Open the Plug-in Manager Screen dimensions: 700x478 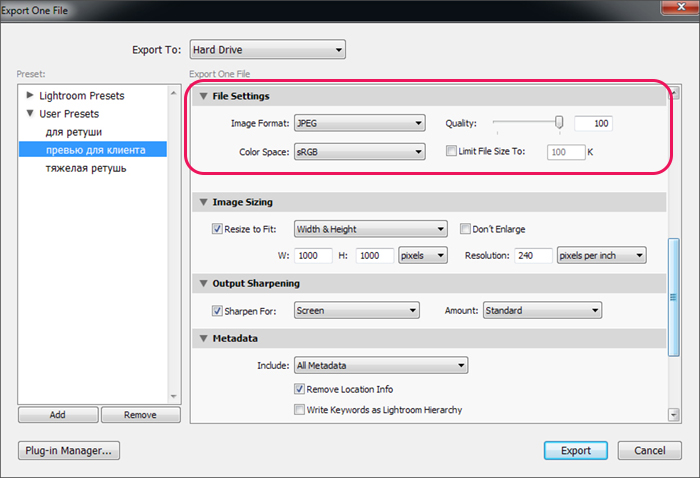coord(69,450)
